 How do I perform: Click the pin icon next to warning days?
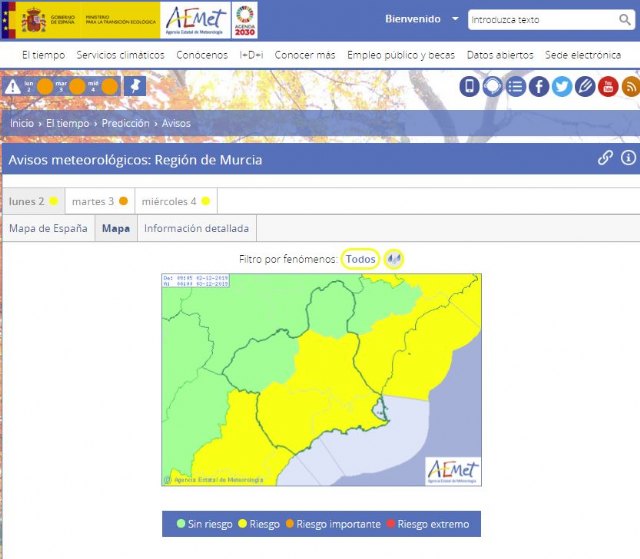pos(134,87)
